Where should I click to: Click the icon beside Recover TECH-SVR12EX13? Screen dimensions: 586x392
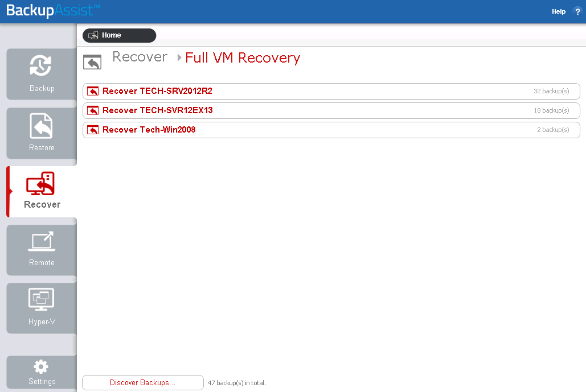[x=93, y=110]
